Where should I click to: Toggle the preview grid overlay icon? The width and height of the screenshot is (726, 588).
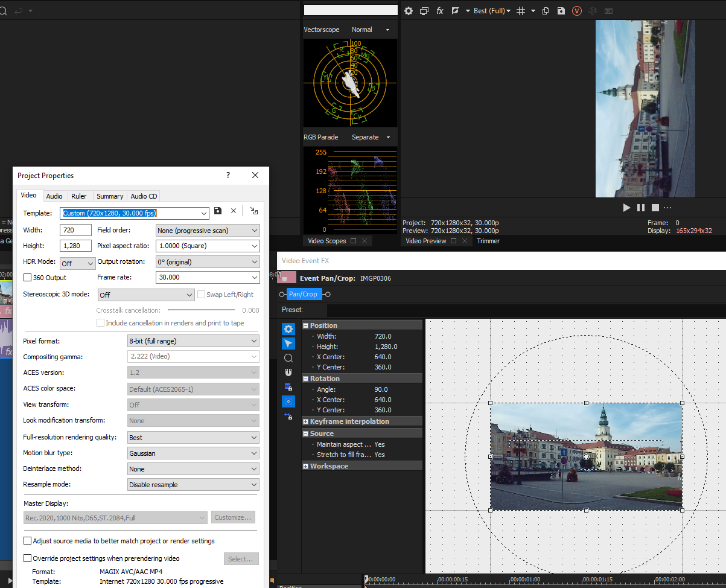tap(521, 11)
